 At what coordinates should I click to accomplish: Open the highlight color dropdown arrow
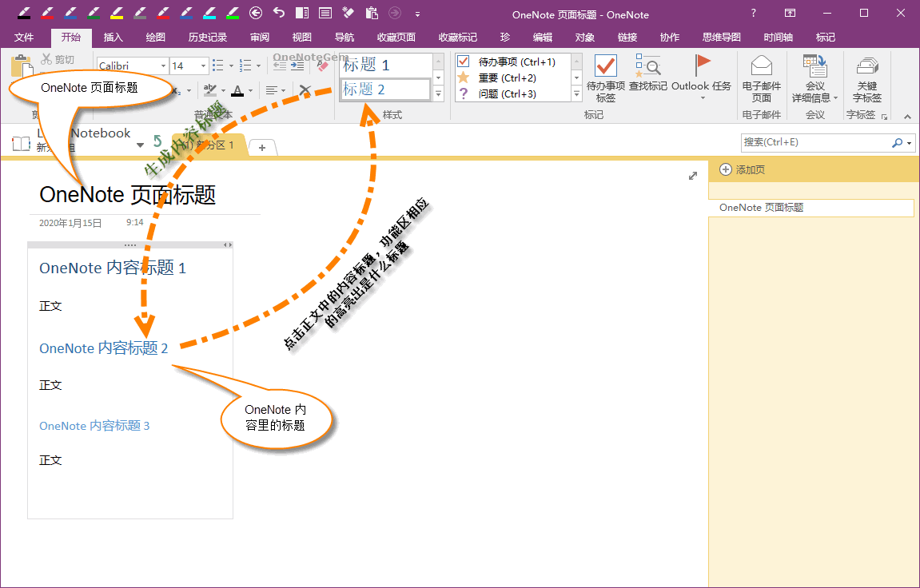pyautogui.click(x=223, y=90)
